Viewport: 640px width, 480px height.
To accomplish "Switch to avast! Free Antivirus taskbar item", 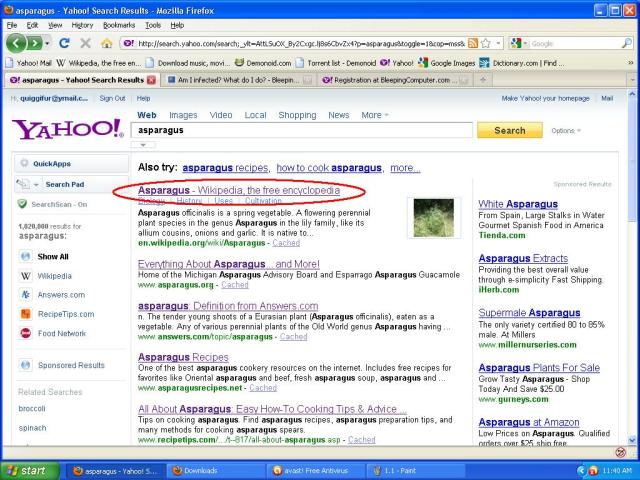I will 315,471.
